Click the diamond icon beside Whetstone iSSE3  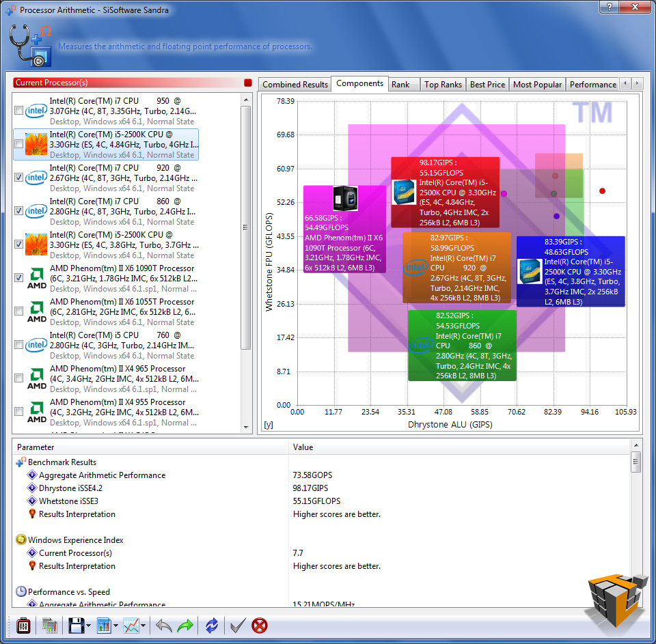tap(32, 501)
